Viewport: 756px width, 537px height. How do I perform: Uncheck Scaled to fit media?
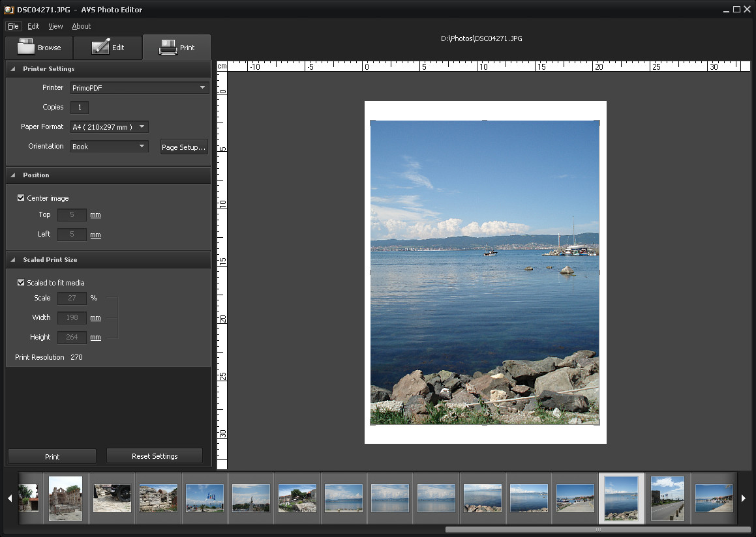(x=21, y=282)
